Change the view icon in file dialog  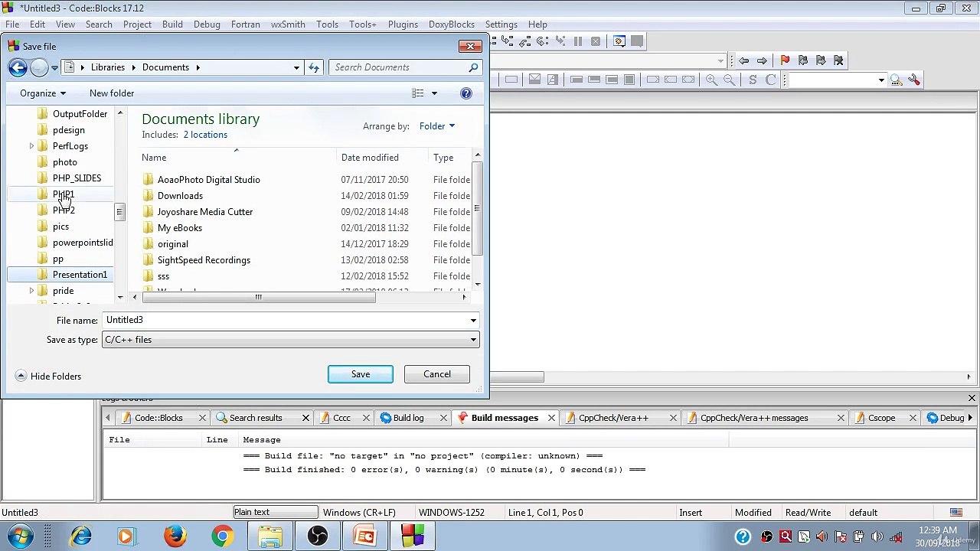418,93
